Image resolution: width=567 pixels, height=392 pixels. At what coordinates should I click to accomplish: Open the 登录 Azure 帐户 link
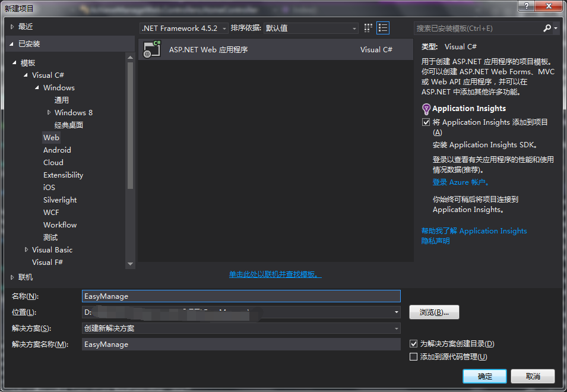[x=461, y=182]
